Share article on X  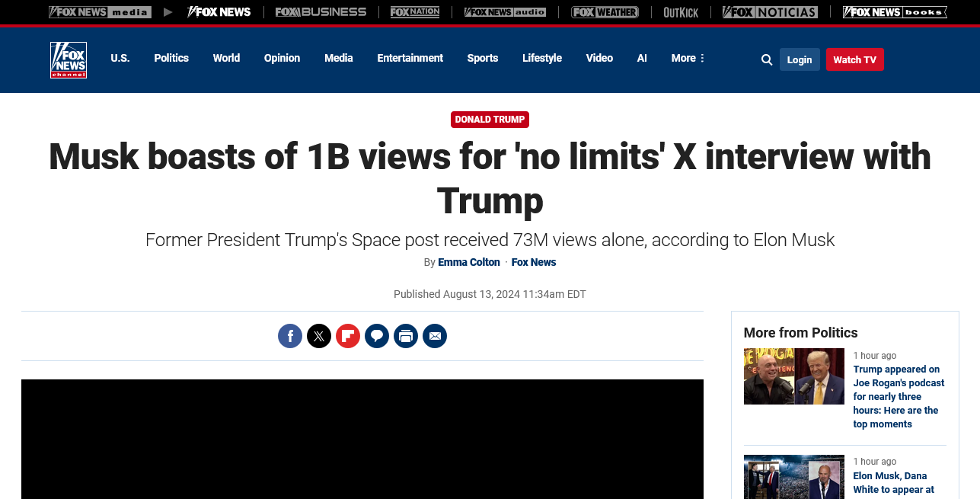pos(319,336)
